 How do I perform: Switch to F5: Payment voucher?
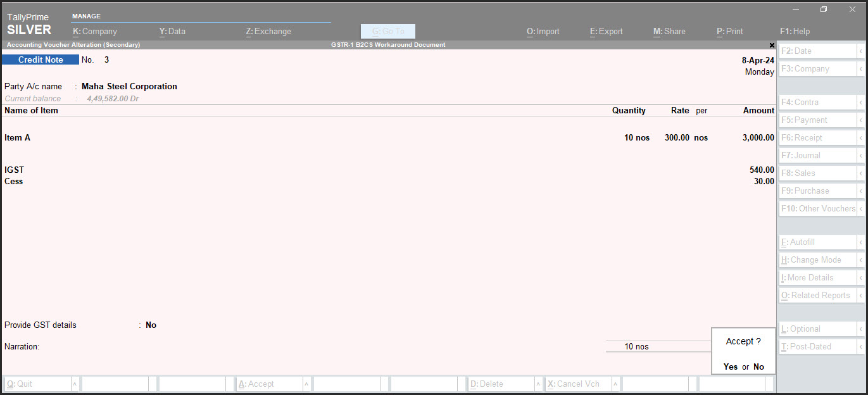[x=818, y=120]
